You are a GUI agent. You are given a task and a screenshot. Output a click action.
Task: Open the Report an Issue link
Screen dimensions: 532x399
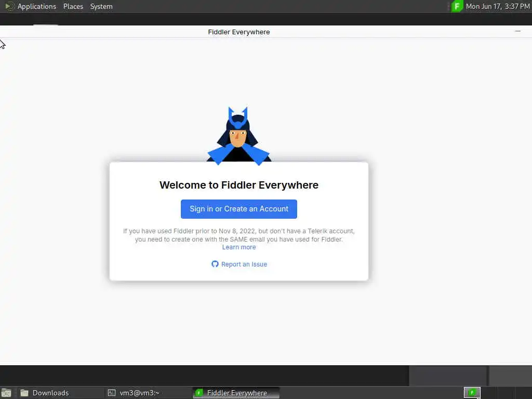click(x=244, y=264)
